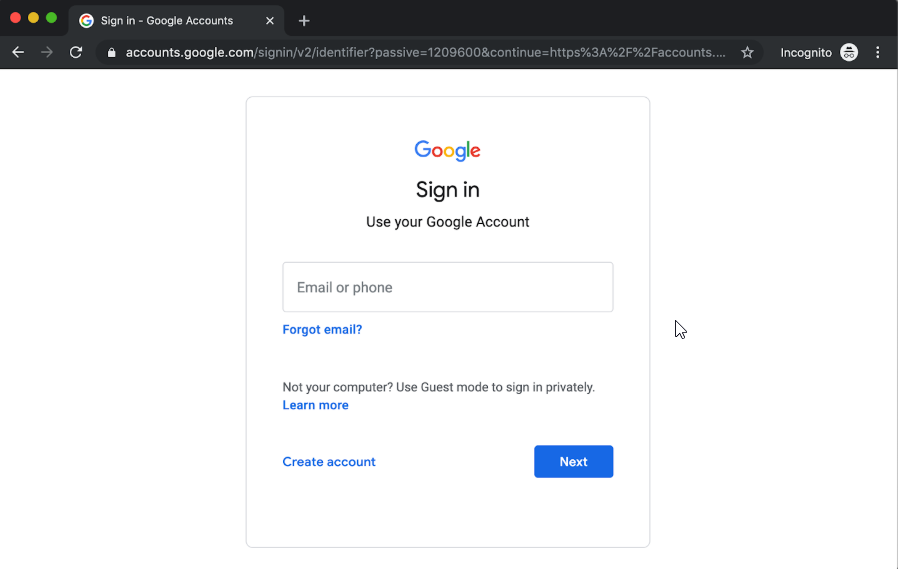Click the Google logo above Sign in

point(448,150)
